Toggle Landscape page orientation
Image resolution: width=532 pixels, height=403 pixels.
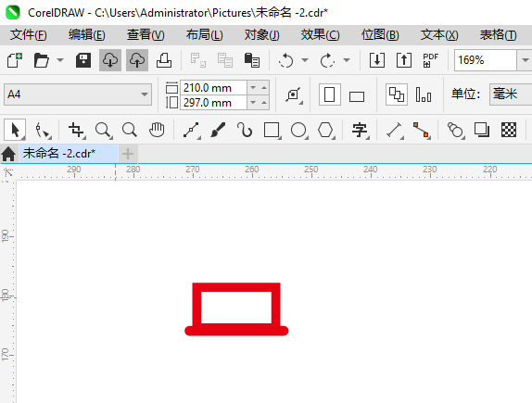coord(357,96)
